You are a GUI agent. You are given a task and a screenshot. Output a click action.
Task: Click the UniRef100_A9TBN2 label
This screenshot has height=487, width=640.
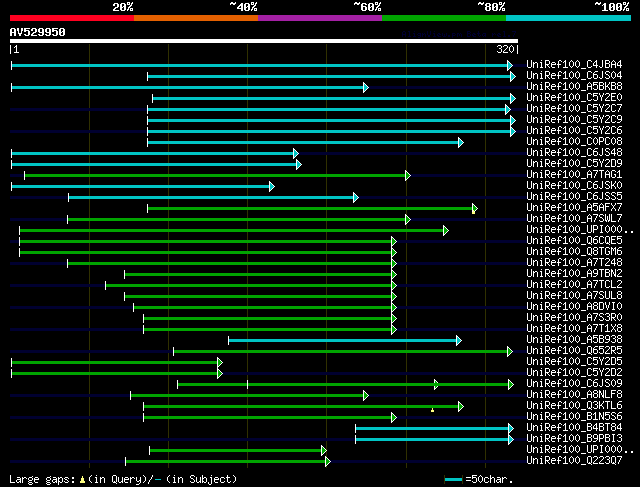tap(574, 274)
